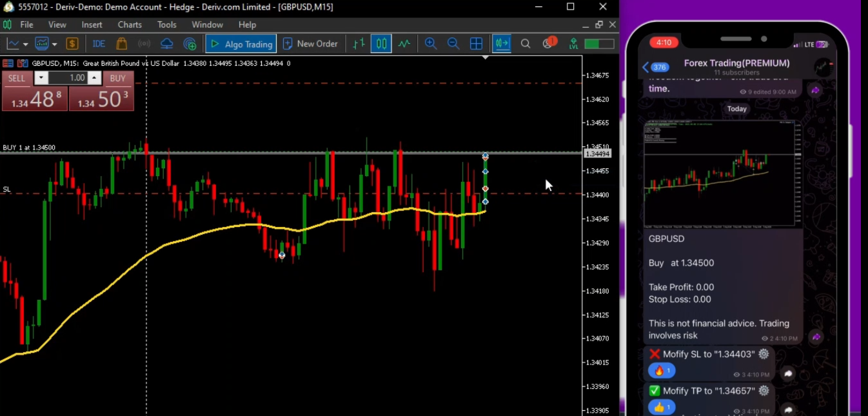Click the 1.00 volume input field
Screen dimensions: 868x416
[x=68, y=78]
